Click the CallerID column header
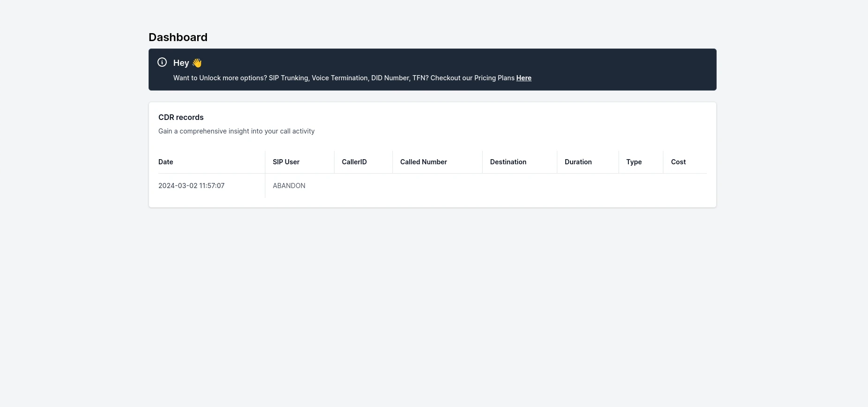The height and width of the screenshot is (407, 868). point(354,162)
